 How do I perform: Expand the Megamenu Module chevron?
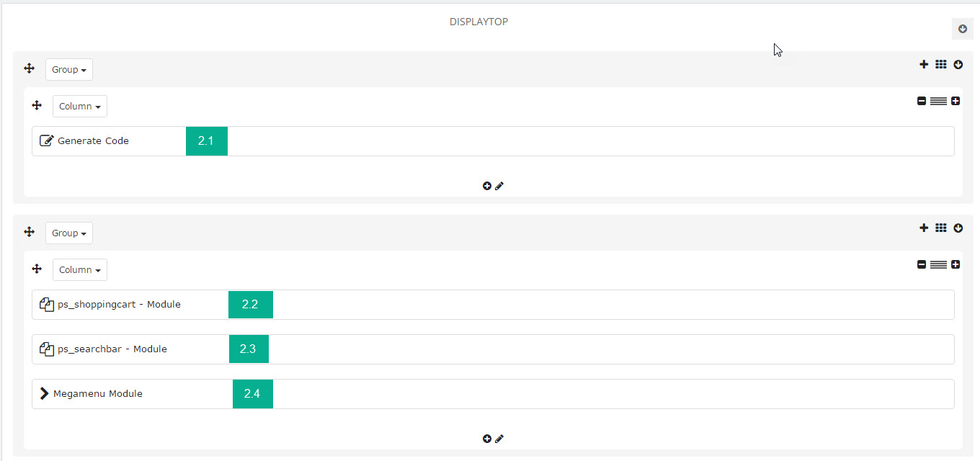[45, 394]
